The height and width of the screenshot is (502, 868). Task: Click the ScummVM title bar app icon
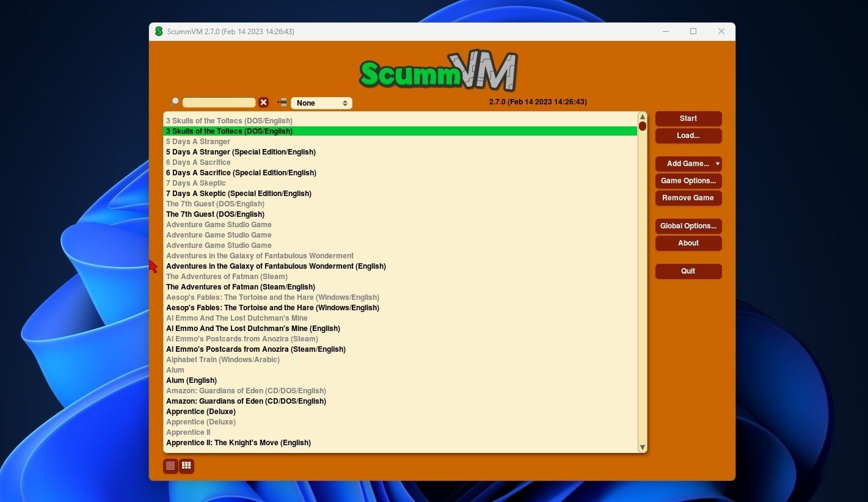point(159,31)
